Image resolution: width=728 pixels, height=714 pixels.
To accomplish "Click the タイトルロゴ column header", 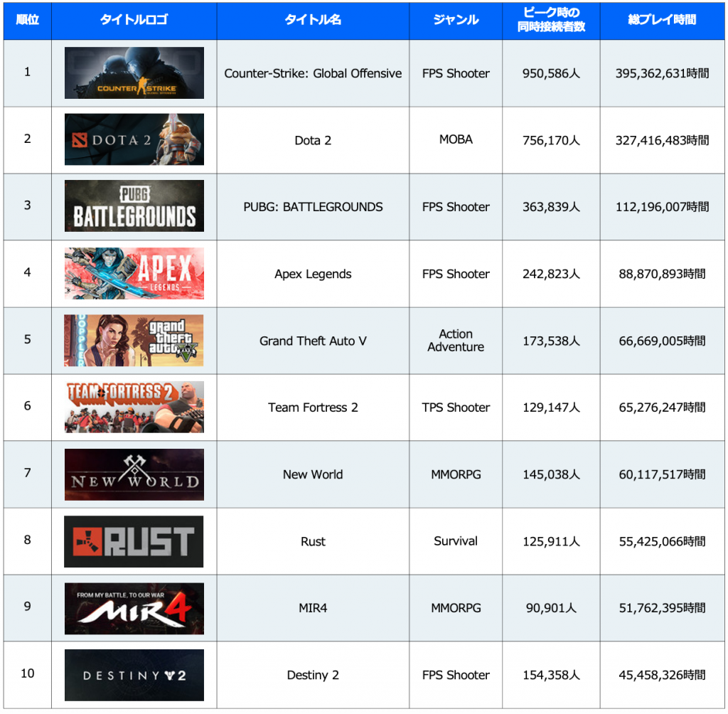I will click(134, 20).
